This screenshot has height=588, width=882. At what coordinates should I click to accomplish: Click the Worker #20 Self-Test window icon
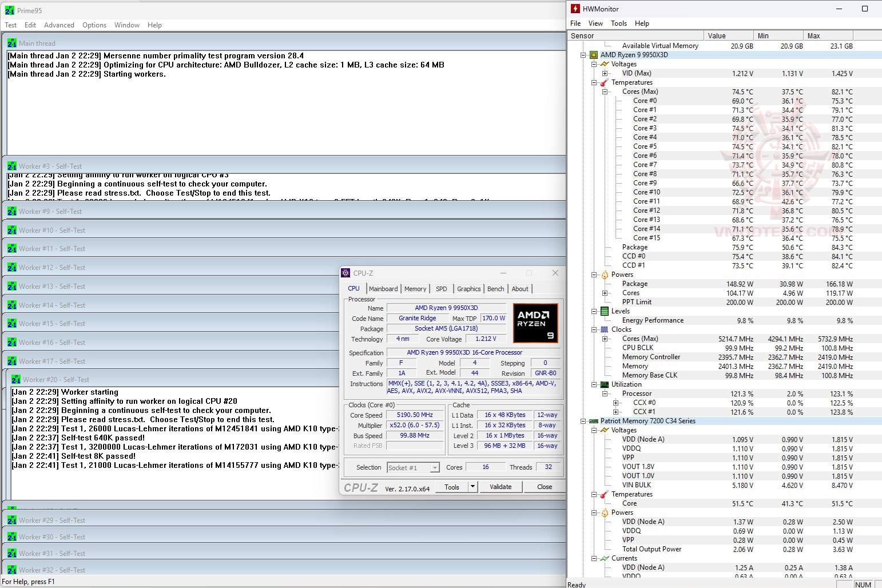16,379
